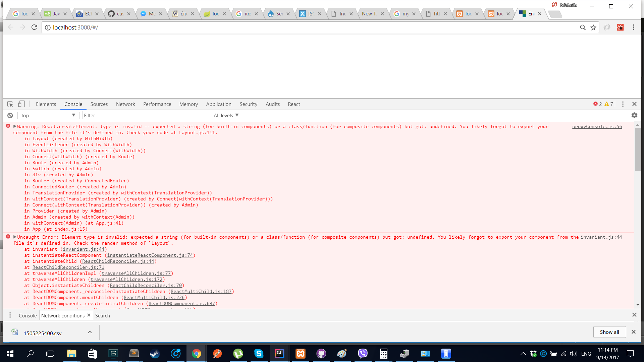644x362 pixels.
Task: Expand the React.createElement warning message
Action: point(15,126)
